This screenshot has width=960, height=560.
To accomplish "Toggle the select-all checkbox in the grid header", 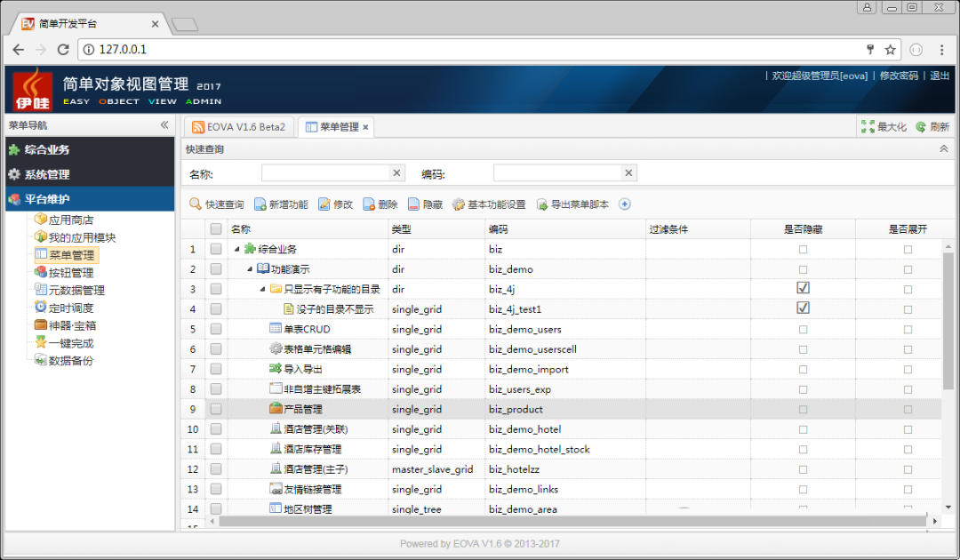I will 216,229.
